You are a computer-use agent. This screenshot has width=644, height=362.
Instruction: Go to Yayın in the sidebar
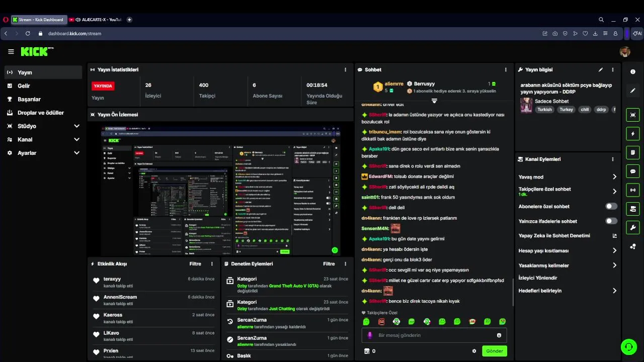coord(43,72)
